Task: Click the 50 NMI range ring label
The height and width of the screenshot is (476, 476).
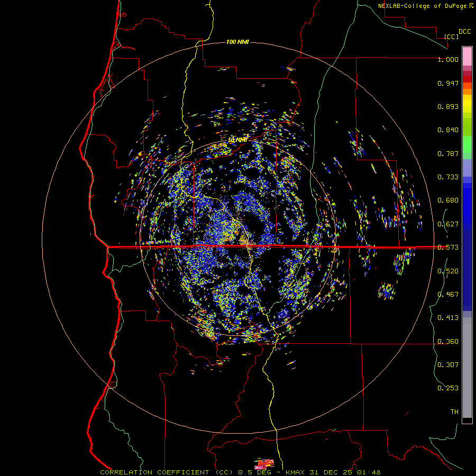Action: tap(237, 140)
